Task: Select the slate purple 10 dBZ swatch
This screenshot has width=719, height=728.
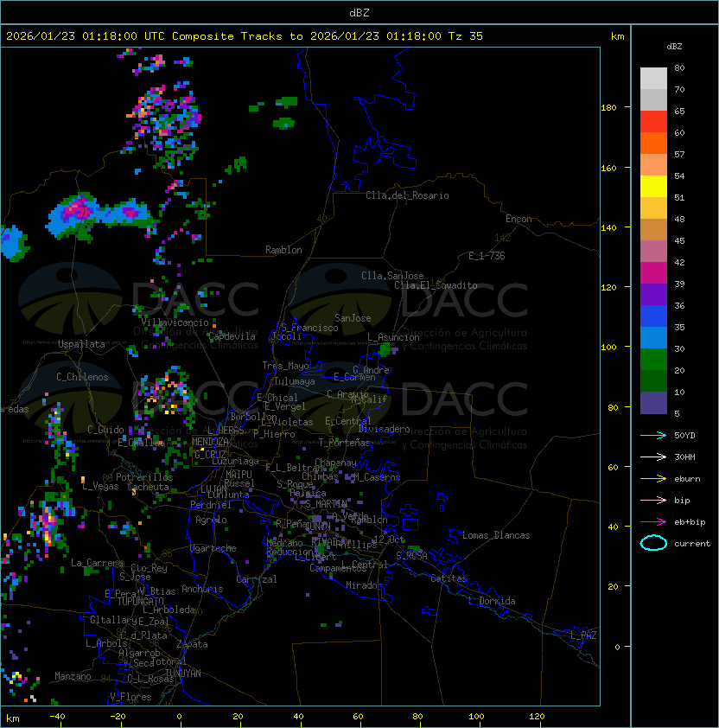Action: (653, 403)
